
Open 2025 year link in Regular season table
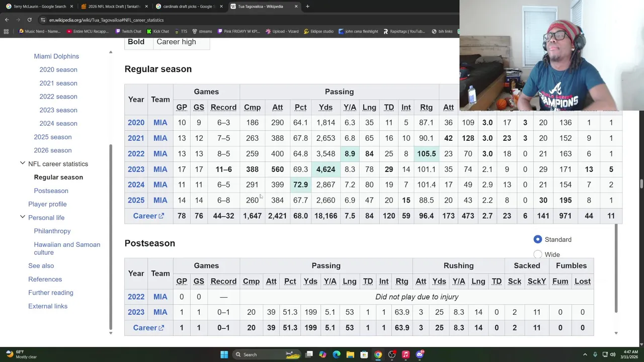pos(136,200)
